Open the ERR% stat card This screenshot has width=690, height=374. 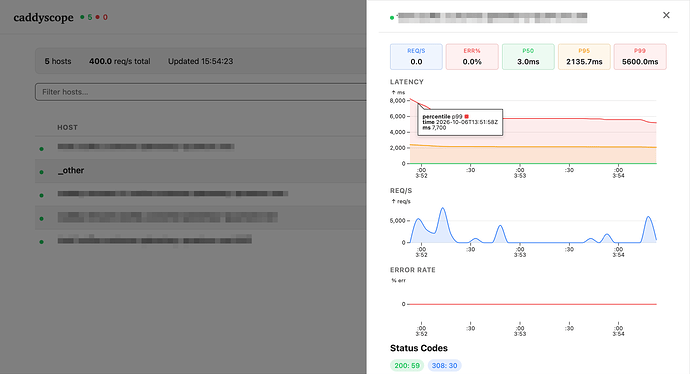coord(472,56)
